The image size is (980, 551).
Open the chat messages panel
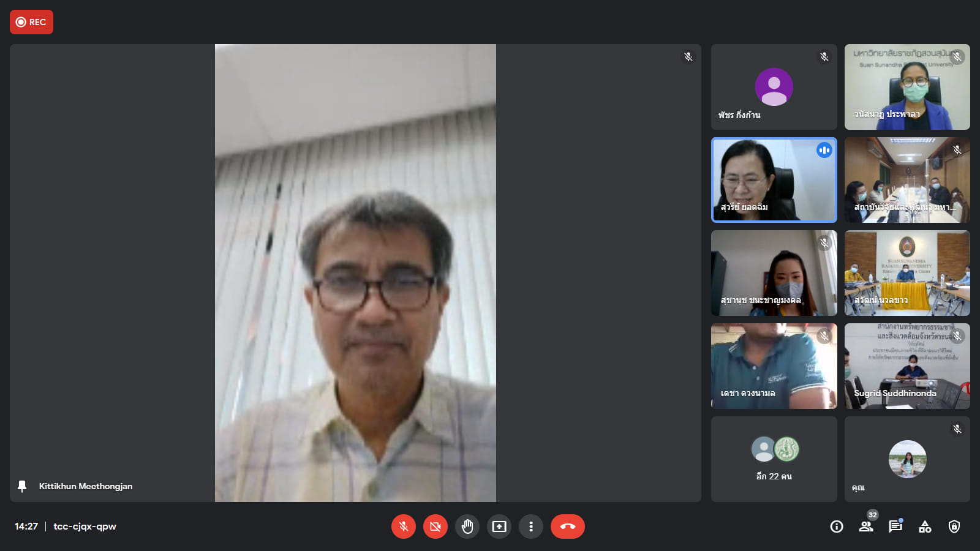tap(895, 527)
